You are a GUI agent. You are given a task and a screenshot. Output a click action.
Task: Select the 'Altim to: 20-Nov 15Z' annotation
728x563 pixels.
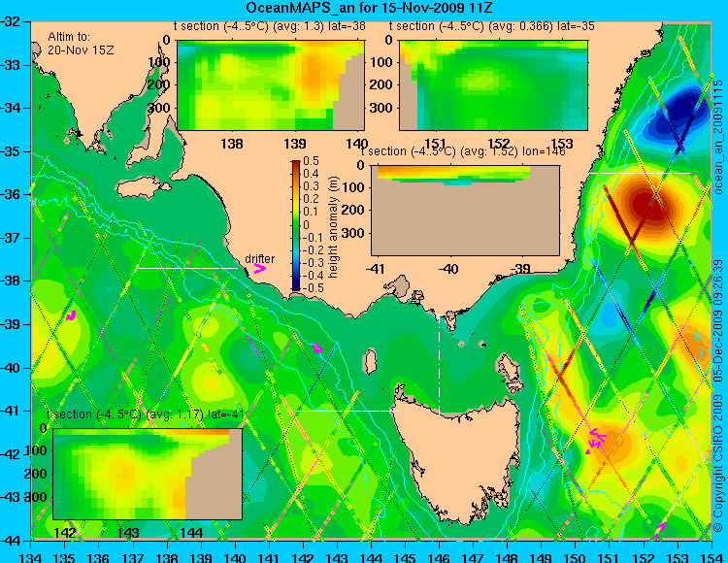(81, 43)
